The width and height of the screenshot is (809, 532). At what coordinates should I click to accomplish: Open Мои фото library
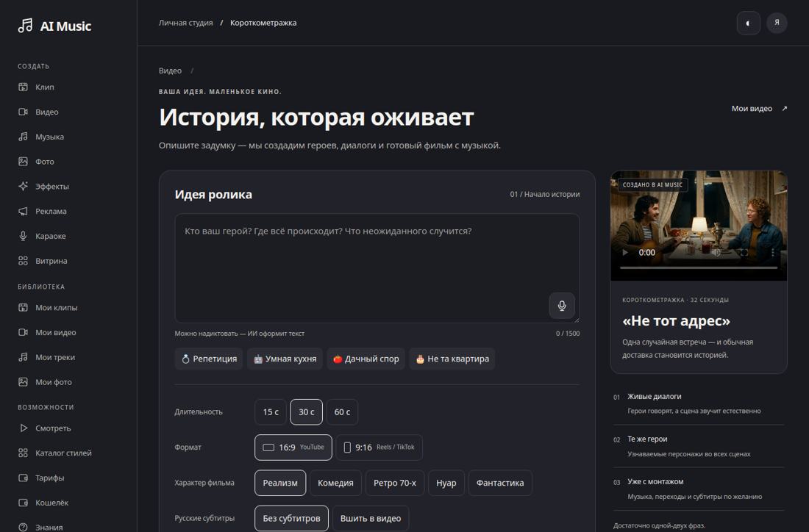tap(45, 382)
